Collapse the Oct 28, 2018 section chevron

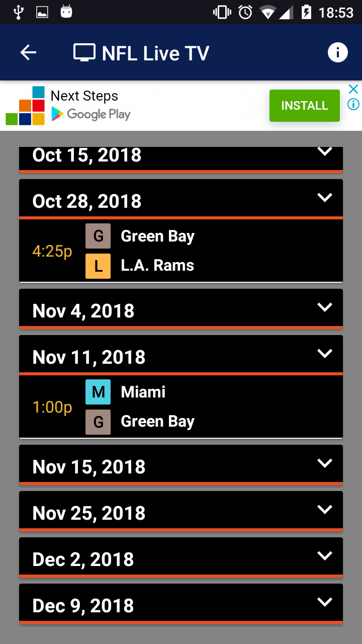325,198
